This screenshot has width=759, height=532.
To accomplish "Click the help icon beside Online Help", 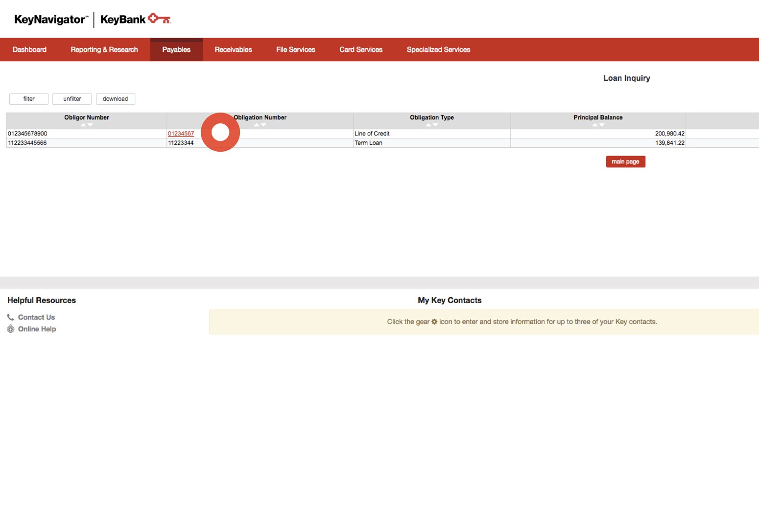I will click(10, 329).
